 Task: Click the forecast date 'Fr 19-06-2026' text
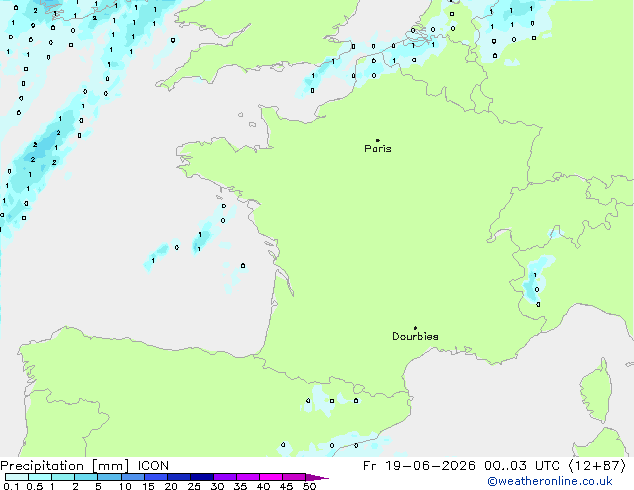click(x=419, y=466)
